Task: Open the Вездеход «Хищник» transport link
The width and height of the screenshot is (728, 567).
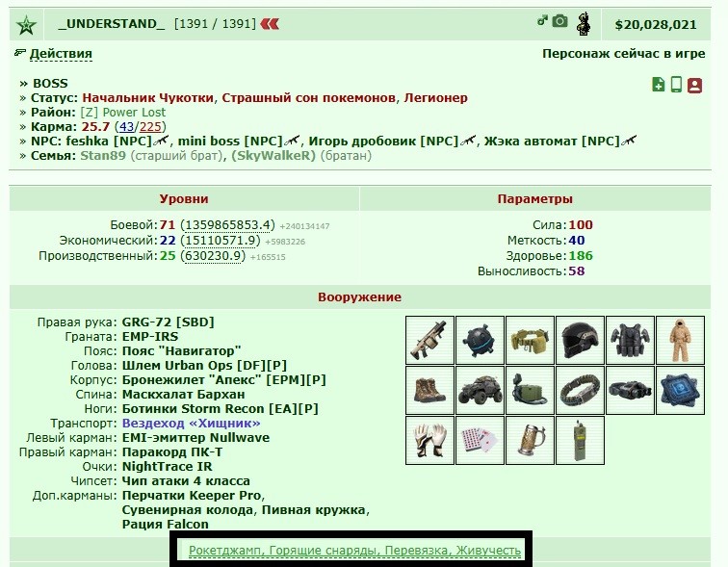Action: point(191,424)
